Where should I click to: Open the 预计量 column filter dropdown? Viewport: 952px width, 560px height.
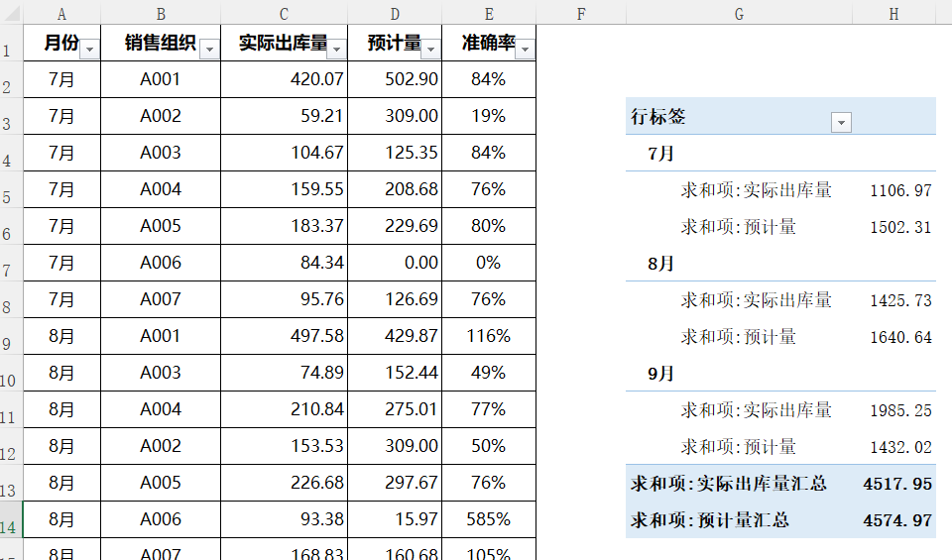(431, 50)
